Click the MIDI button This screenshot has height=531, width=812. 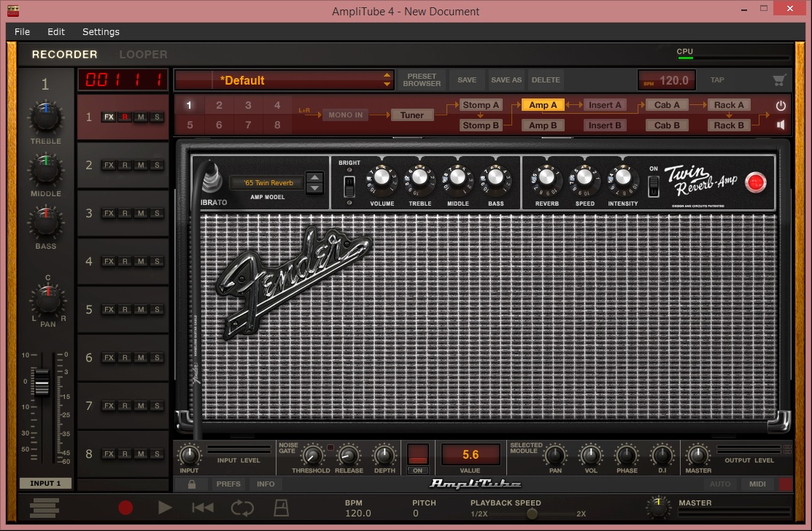click(x=757, y=484)
